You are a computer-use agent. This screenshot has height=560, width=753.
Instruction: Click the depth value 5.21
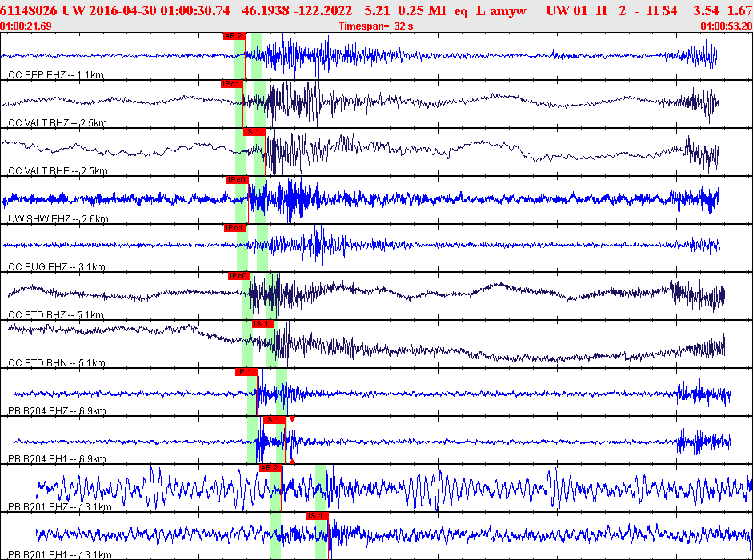click(x=377, y=10)
